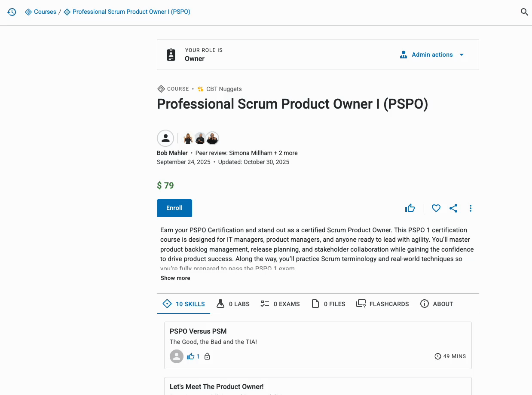Open the Let's Meet The Product Owner card

tap(318, 386)
